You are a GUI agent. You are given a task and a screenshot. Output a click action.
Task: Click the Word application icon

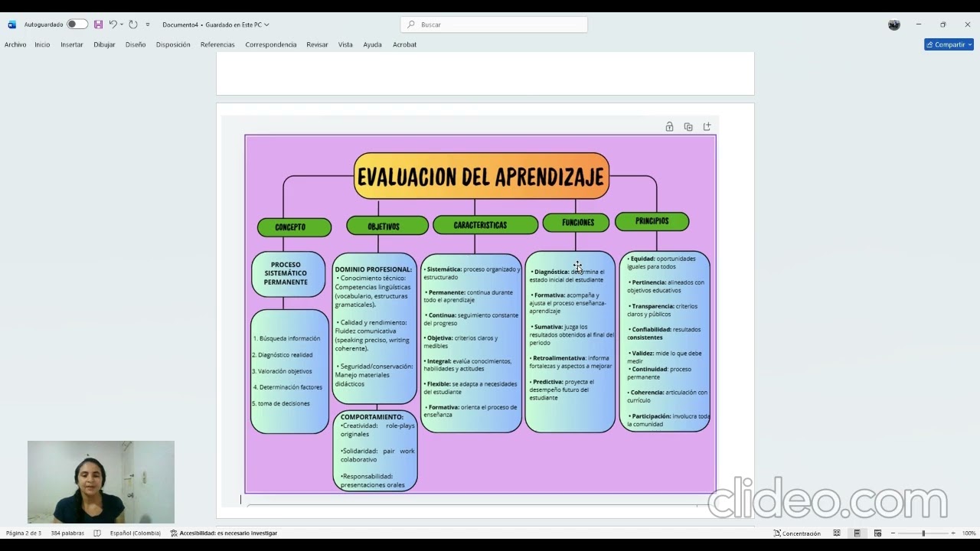(11, 24)
